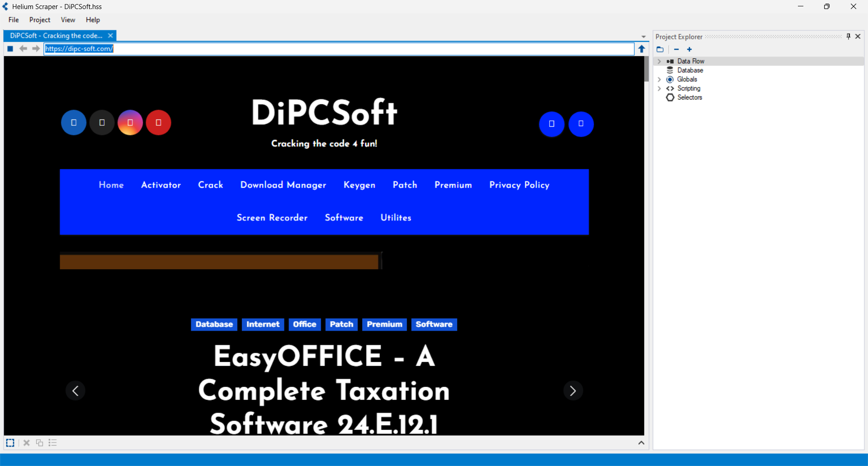868x466 pixels.
Task: Expand the Data Flow tree node
Action: (659, 61)
